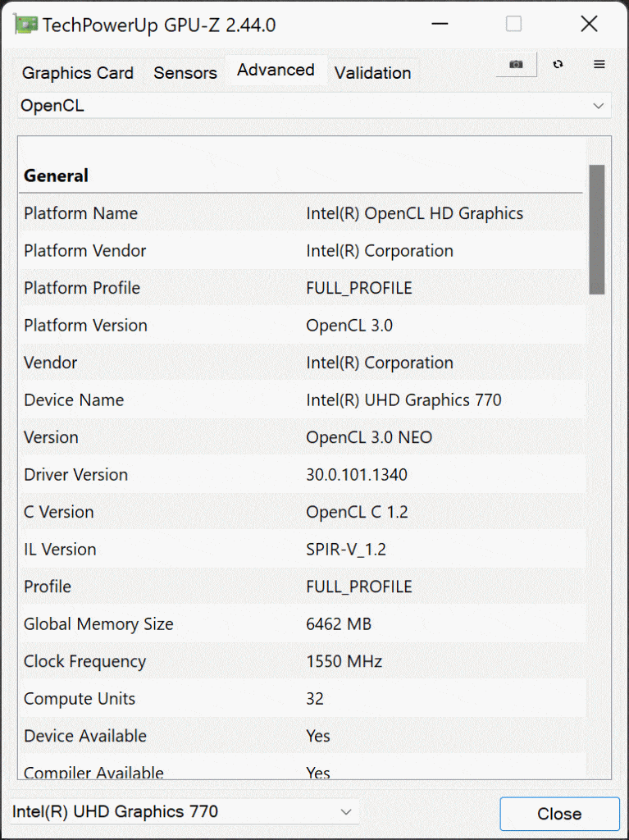The width and height of the screenshot is (629, 840).
Task: Select the Compute Units label
Action: pyautogui.click(x=80, y=699)
